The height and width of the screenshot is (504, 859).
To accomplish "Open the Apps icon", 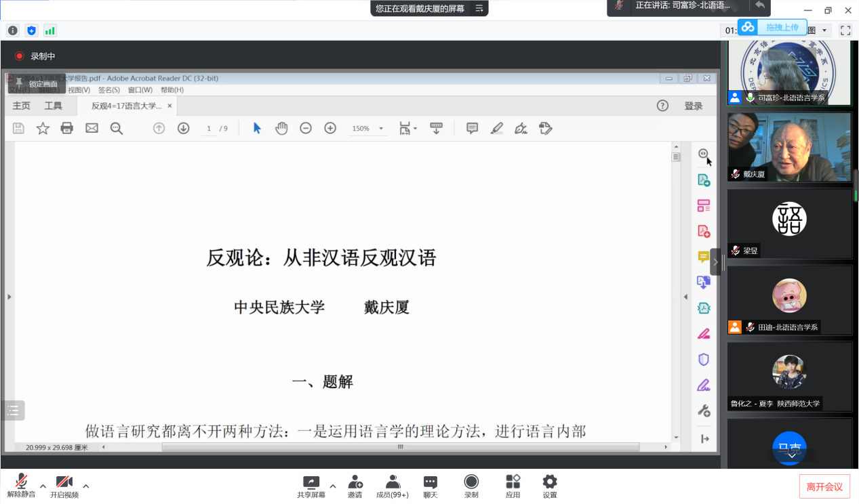I will click(513, 482).
